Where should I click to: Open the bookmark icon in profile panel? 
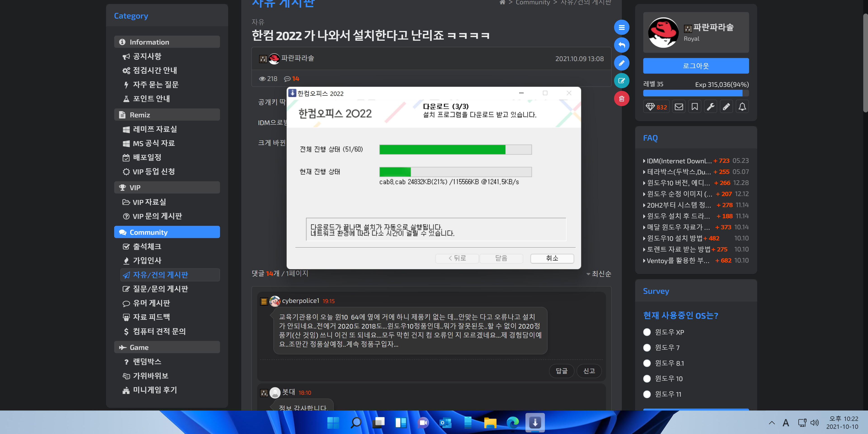pyautogui.click(x=694, y=107)
